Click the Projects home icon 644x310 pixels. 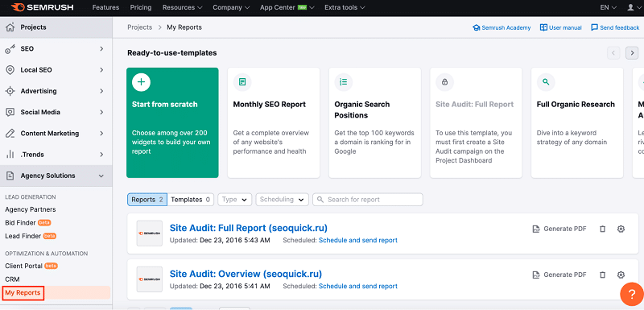tap(10, 27)
